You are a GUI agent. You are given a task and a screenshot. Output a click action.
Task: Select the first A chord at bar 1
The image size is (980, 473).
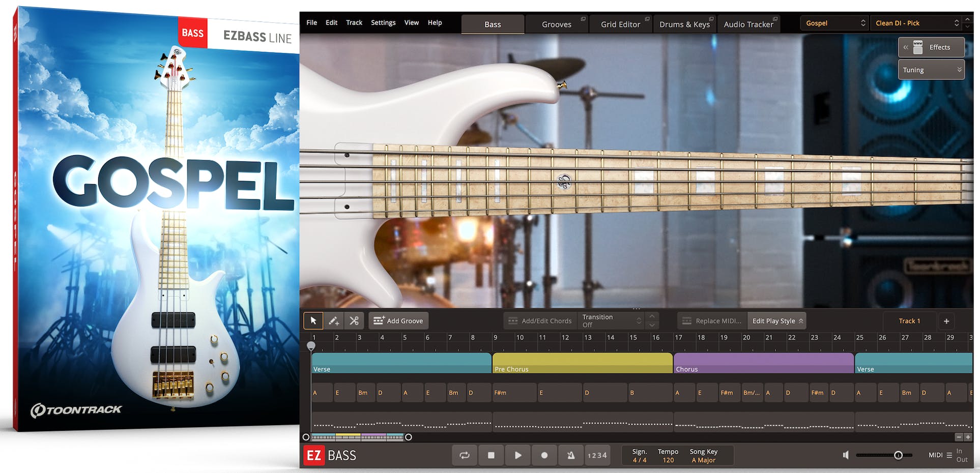[322, 393]
